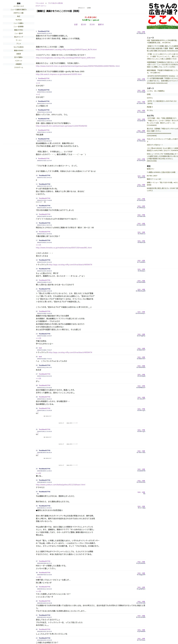Select 登山キャンプ from the sidebar

[x=19, y=37]
